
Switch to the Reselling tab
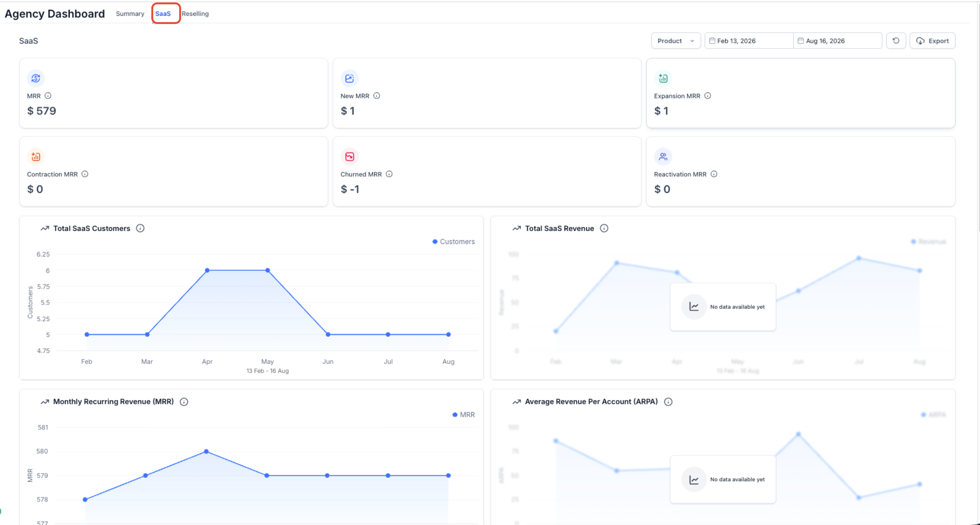pos(195,13)
